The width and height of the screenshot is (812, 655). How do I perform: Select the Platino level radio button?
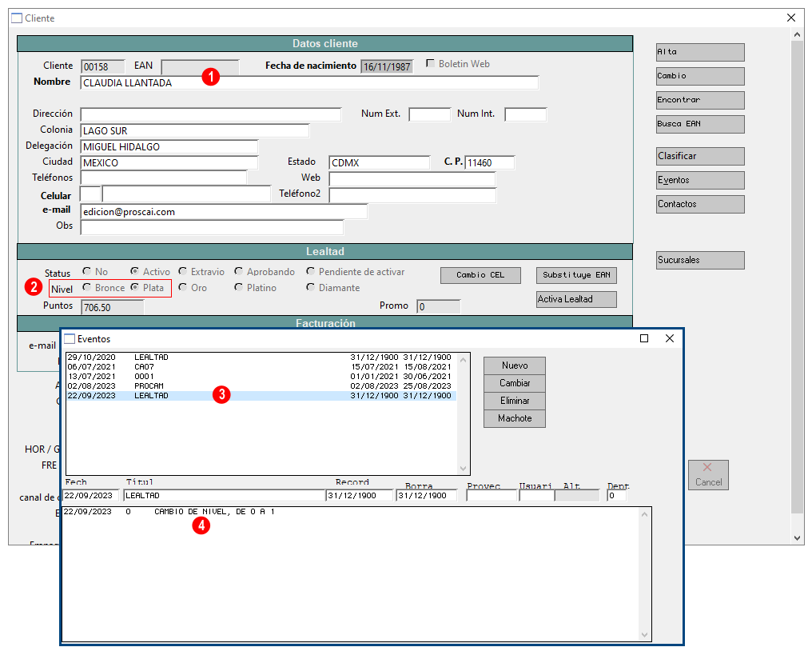(238, 287)
